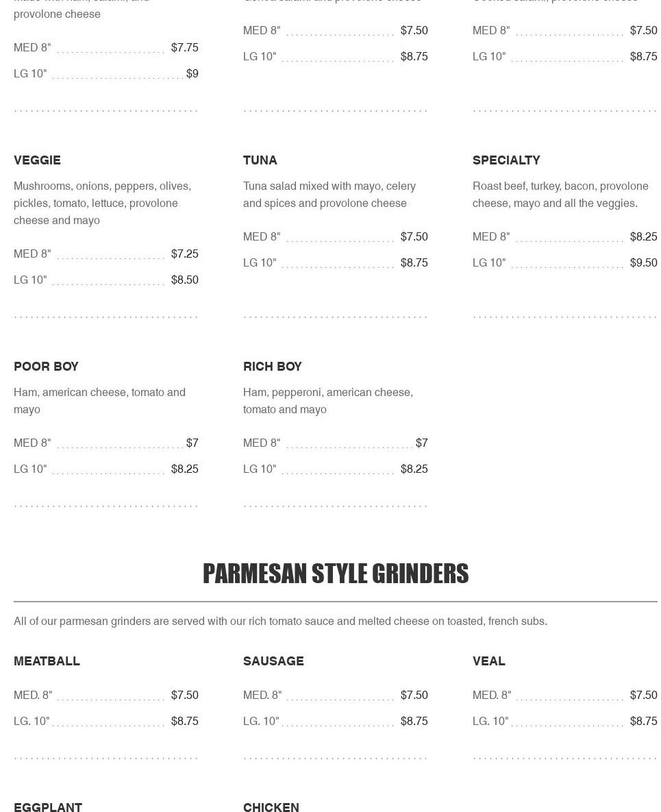Select the CHICKEN grinder heading

[x=271, y=807]
